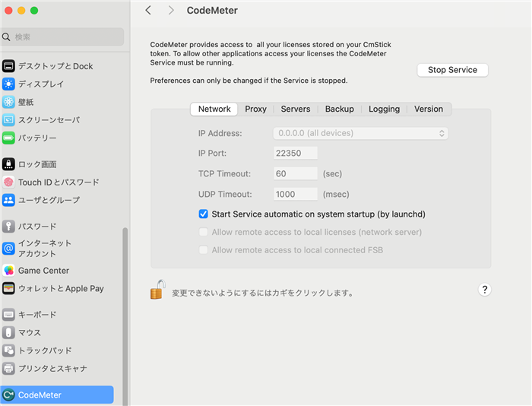This screenshot has height=406, width=532.
Task: Click the padlock icon to lock changes
Action: [x=158, y=290]
